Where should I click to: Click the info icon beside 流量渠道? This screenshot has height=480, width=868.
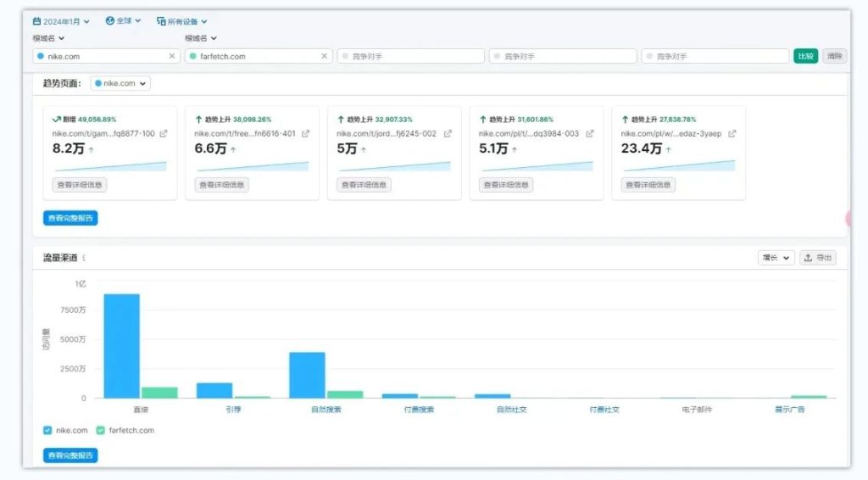tap(84, 258)
